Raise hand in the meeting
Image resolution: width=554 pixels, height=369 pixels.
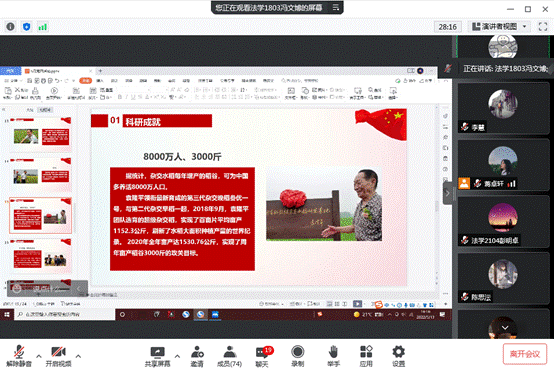(x=333, y=356)
